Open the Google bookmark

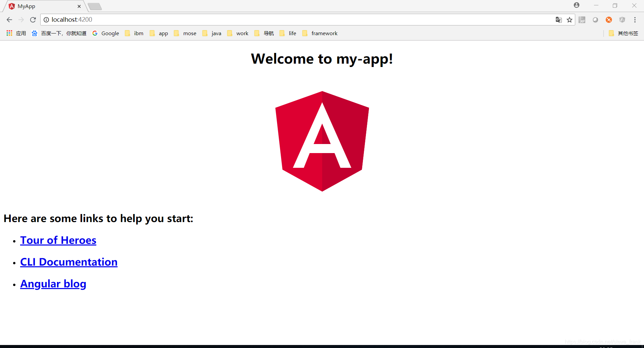pyautogui.click(x=106, y=33)
